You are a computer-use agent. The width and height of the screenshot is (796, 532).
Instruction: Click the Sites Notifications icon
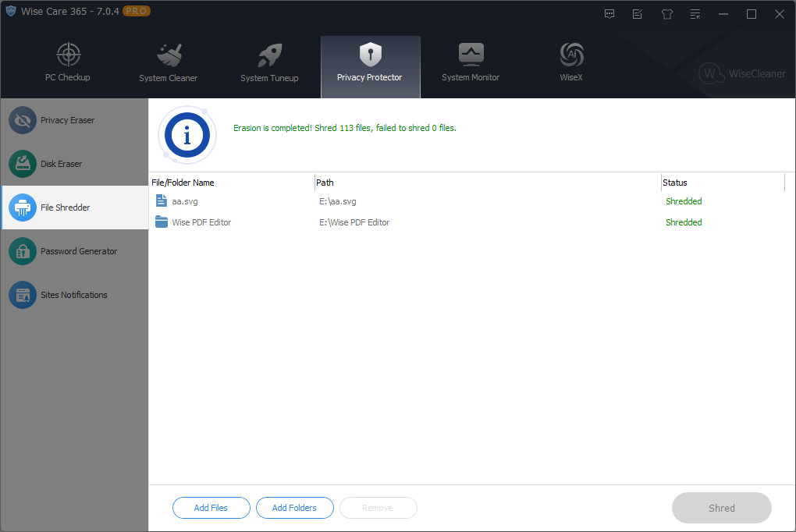coord(23,295)
